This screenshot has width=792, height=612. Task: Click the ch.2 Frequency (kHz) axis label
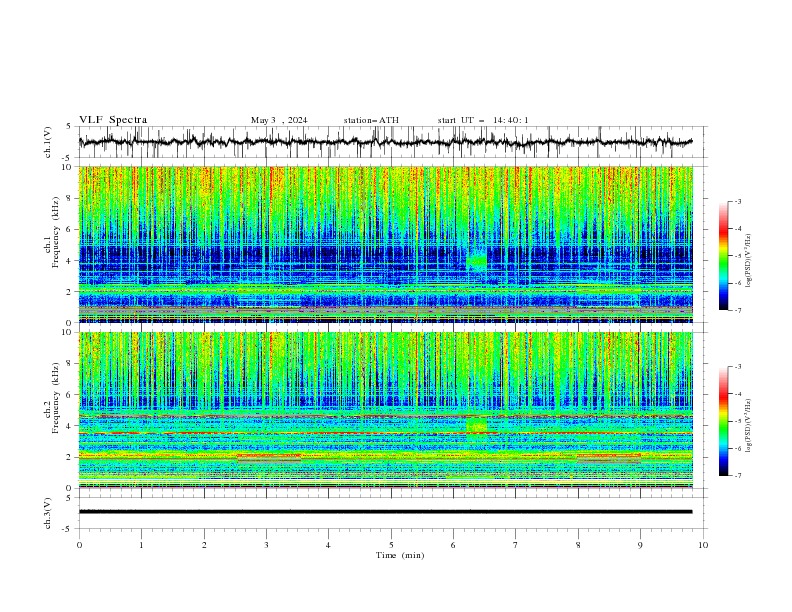coord(52,397)
